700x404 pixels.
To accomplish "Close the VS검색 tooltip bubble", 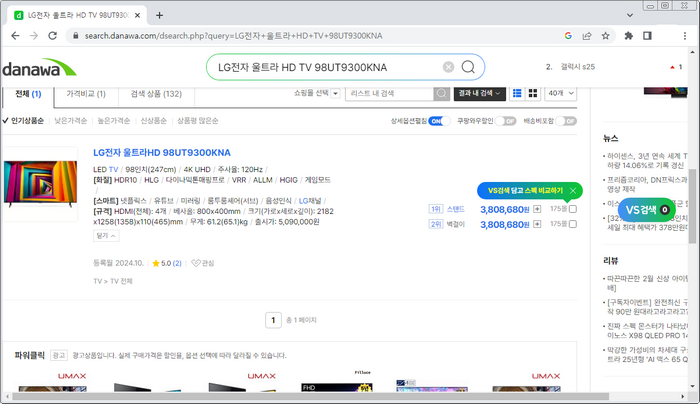I will (573, 191).
